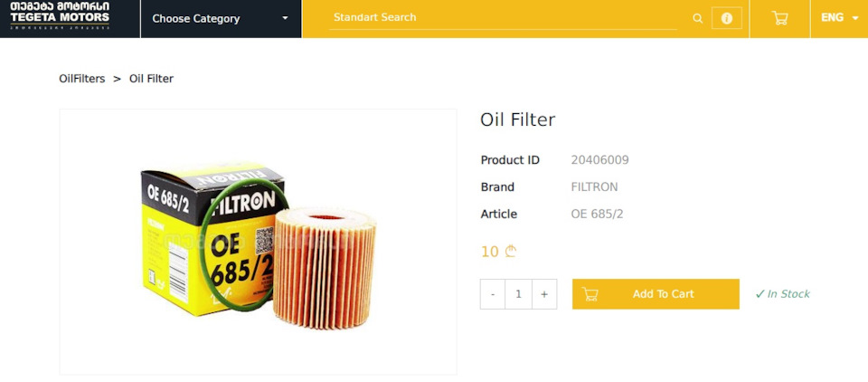
Task: Go to OilFilters breadcrumb link
Action: [x=82, y=79]
